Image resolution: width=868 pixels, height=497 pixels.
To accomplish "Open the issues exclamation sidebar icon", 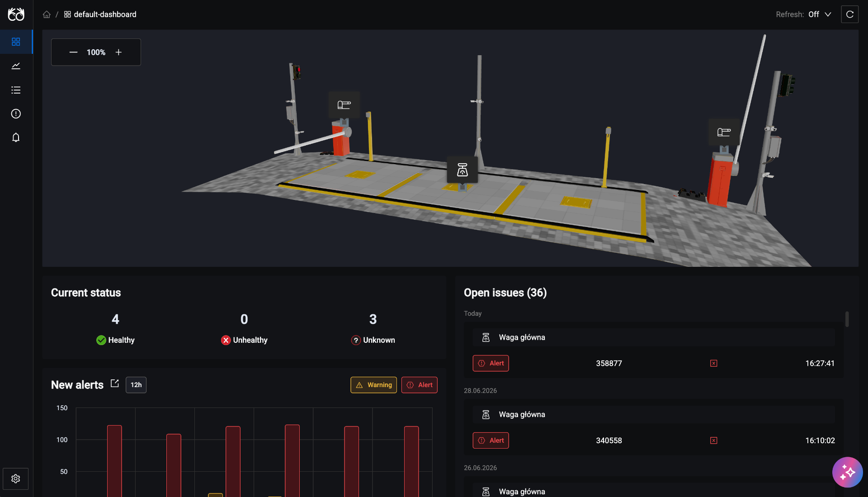I will [16, 114].
